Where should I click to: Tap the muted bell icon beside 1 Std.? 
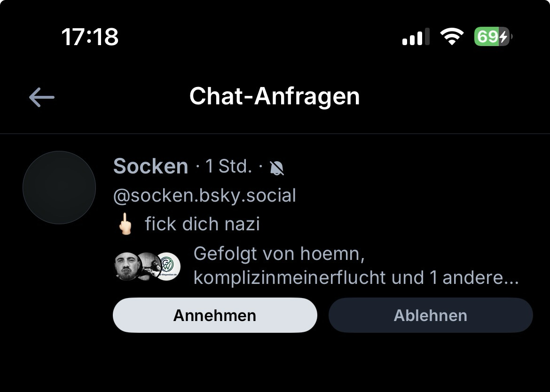pyautogui.click(x=277, y=168)
